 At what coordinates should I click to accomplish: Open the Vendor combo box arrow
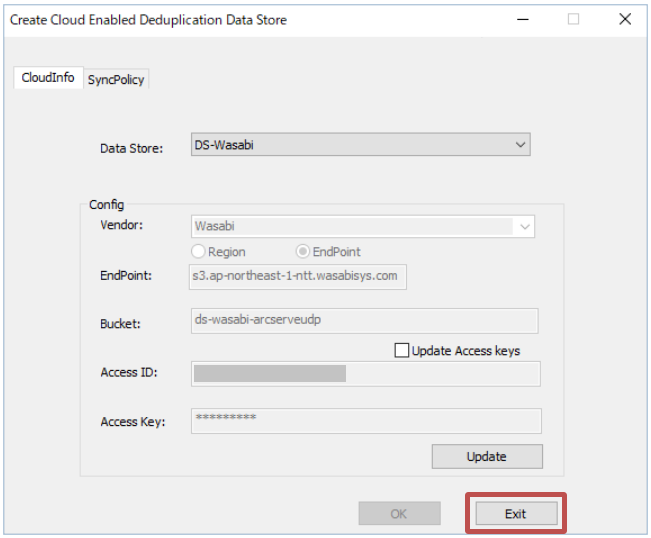click(x=525, y=227)
